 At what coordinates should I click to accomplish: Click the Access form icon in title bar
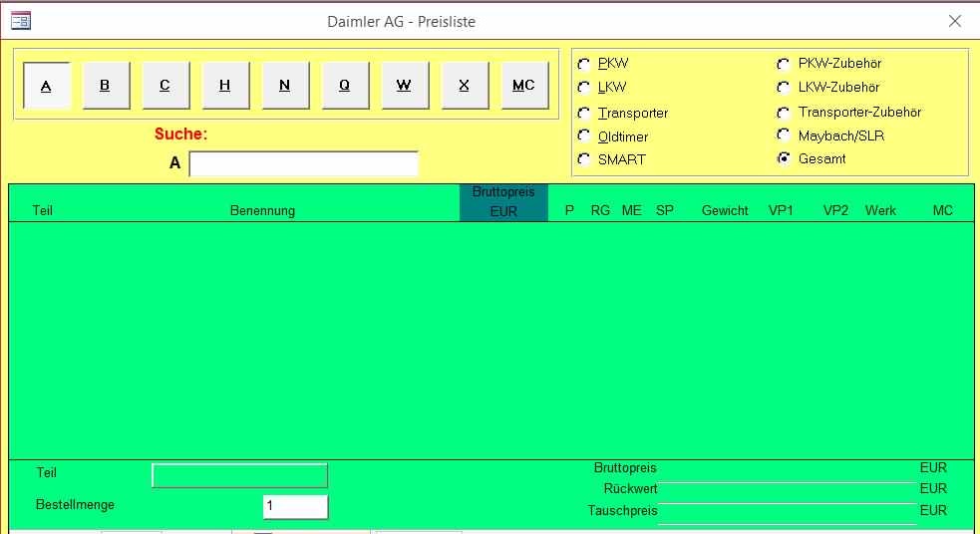click(21, 21)
